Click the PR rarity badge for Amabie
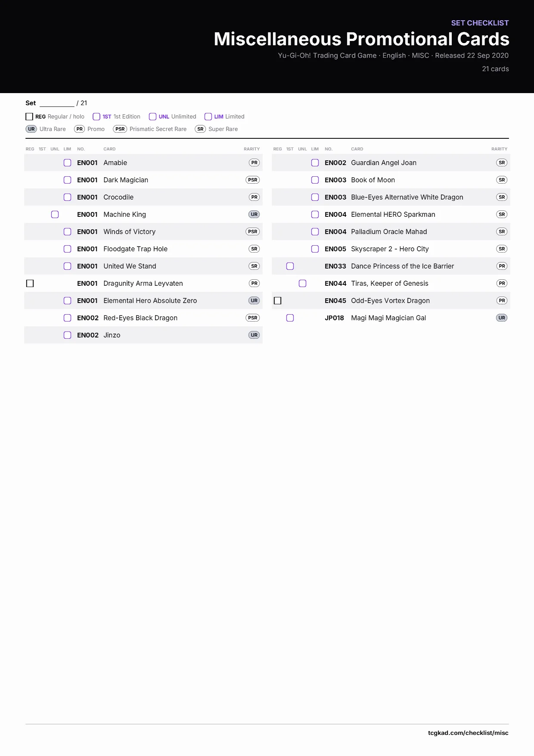Image resolution: width=534 pixels, height=756 pixels. pyautogui.click(x=255, y=162)
